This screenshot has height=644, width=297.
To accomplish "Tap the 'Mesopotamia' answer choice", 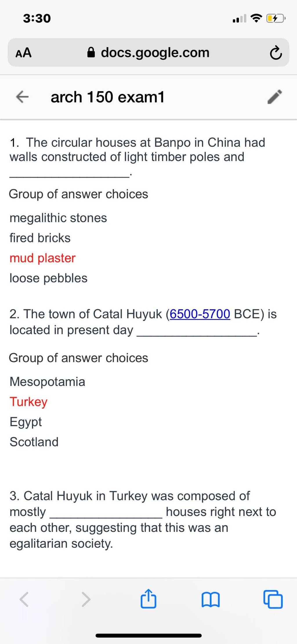I will pyautogui.click(x=48, y=382).
